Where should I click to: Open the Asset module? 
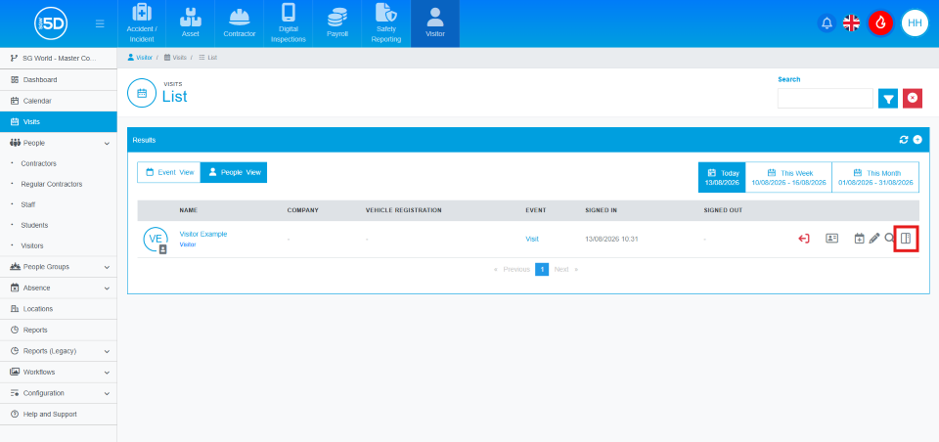[x=190, y=23]
